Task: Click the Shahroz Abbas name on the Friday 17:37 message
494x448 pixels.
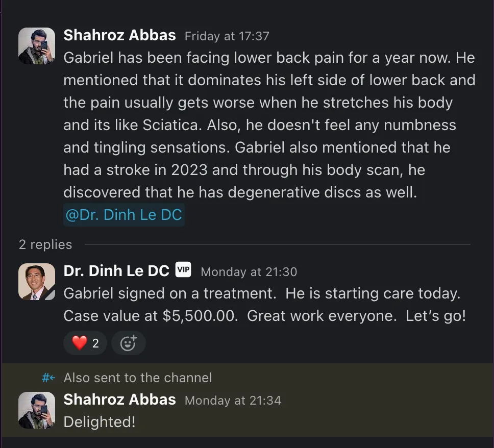Action: click(x=119, y=35)
